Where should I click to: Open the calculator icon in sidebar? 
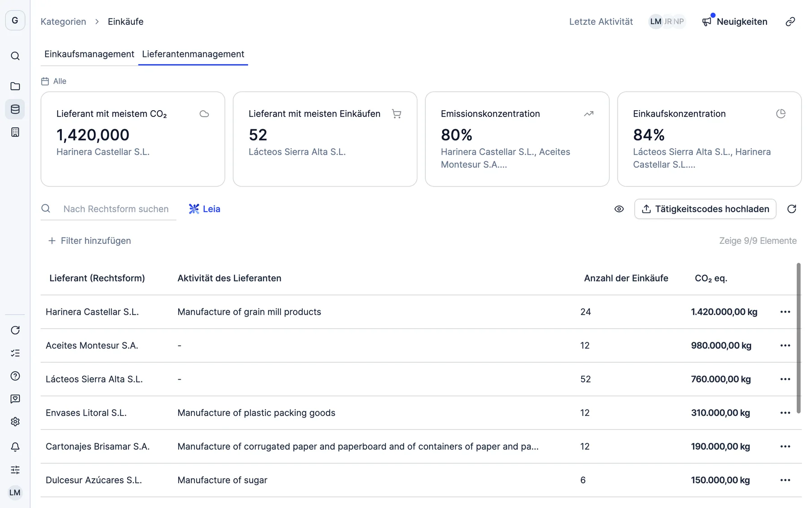(x=15, y=132)
